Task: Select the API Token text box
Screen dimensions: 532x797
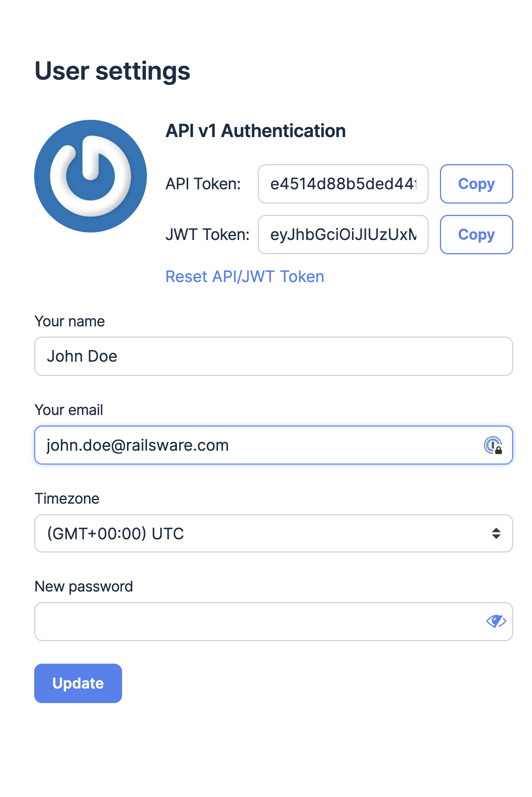Action: [x=343, y=184]
